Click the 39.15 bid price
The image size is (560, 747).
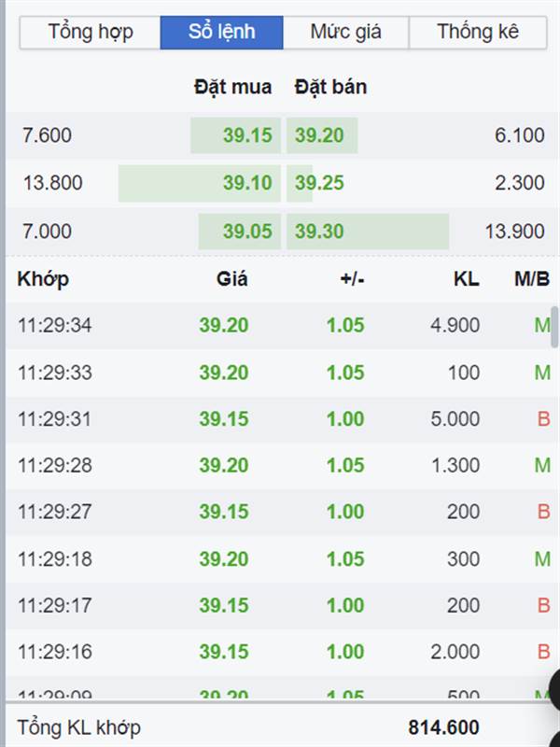[247, 135]
